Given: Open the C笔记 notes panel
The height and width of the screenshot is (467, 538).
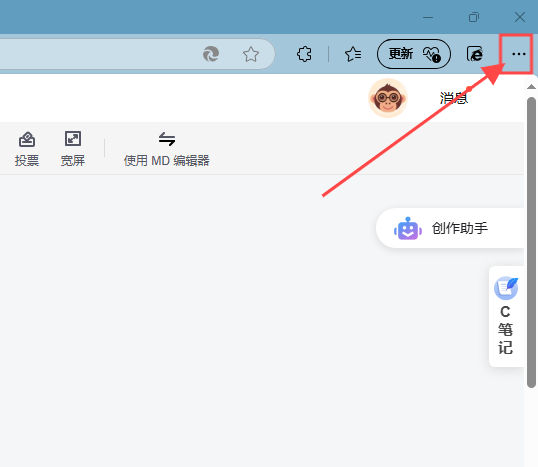Looking at the screenshot, I should click(x=506, y=316).
